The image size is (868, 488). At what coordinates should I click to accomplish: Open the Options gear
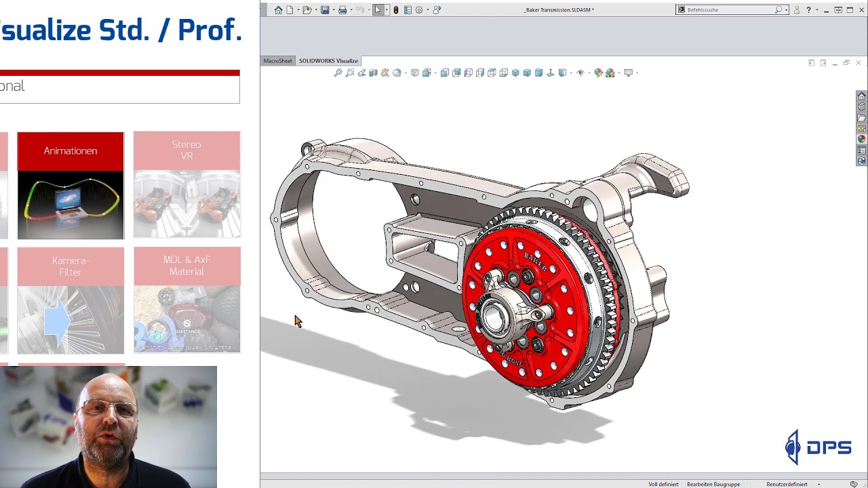(x=419, y=10)
